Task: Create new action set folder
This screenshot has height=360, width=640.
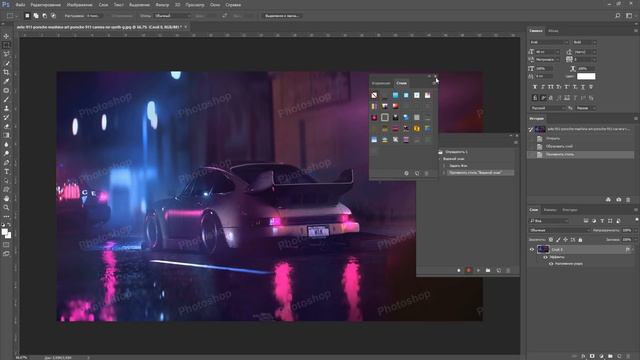Action: pyautogui.click(x=488, y=270)
